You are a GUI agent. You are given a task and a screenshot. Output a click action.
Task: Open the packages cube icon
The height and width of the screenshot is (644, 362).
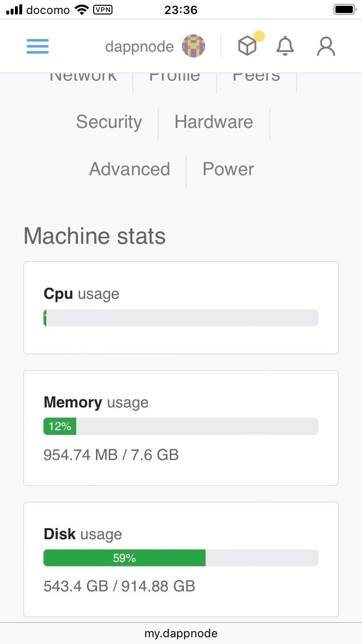click(248, 46)
